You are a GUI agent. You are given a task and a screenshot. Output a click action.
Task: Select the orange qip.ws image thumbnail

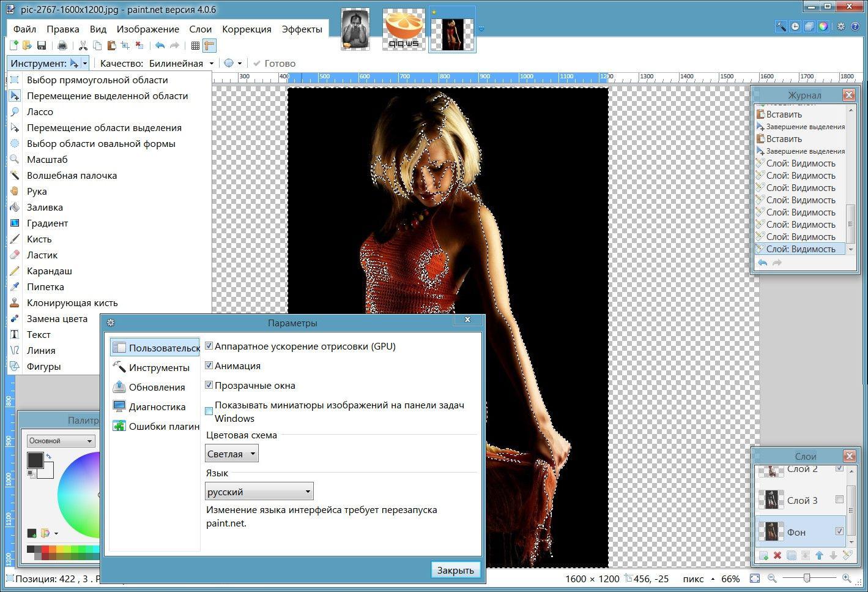click(x=404, y=29)
